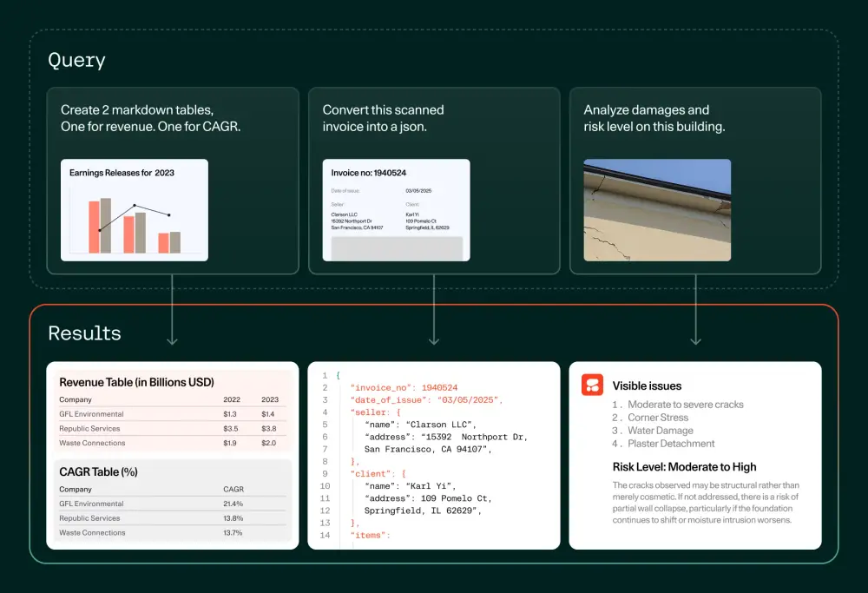Image resolution: width=868 pixels, height=593 pixels.
Task: Click the Query section heading
Action: [76, 60]
